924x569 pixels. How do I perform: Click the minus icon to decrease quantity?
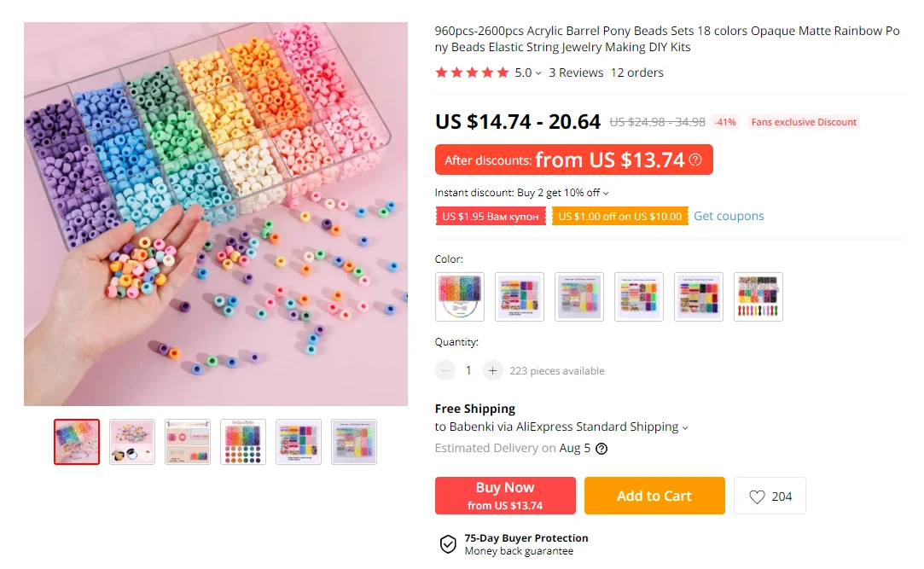(445, 370)
